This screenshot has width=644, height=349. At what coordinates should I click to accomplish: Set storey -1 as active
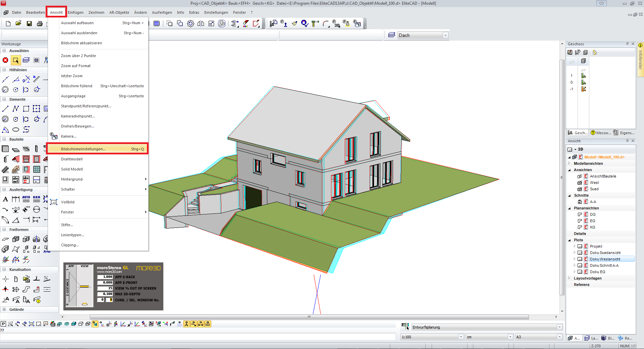(584, 89)
